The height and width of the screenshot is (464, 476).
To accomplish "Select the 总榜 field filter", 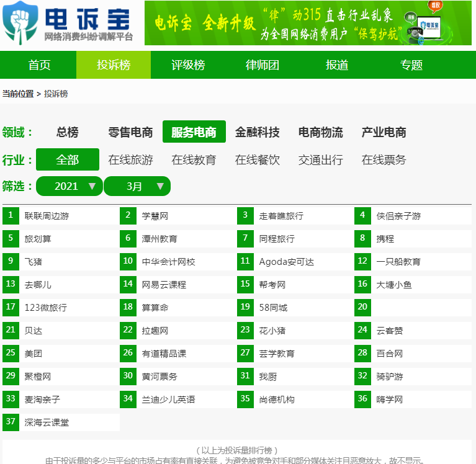I will tap(68, 132).
